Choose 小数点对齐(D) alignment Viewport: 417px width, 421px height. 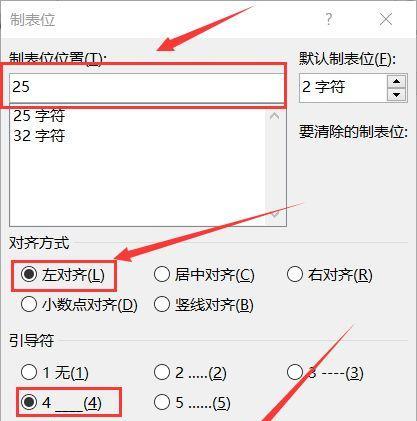pyautogui.click(x=79, y=305)
